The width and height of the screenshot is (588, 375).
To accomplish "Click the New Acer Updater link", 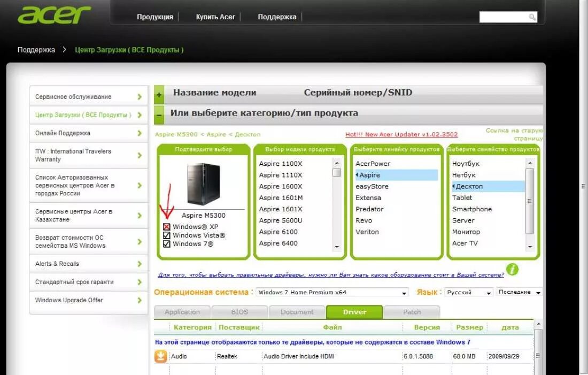I will pos(401,134).
